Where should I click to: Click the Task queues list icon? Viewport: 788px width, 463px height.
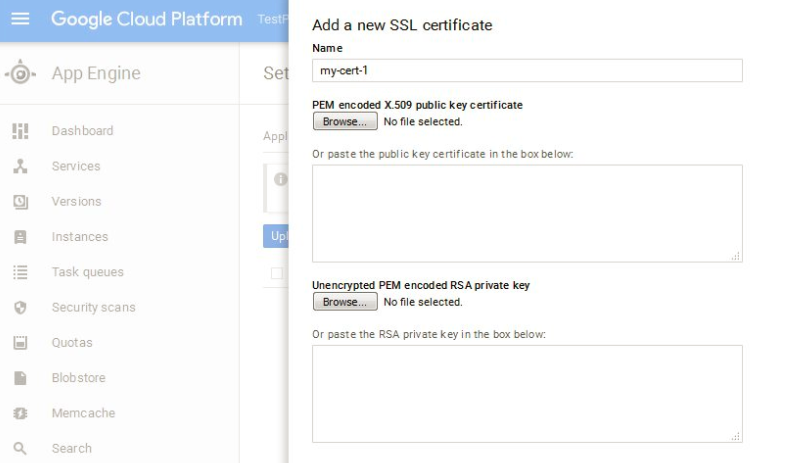20,272
